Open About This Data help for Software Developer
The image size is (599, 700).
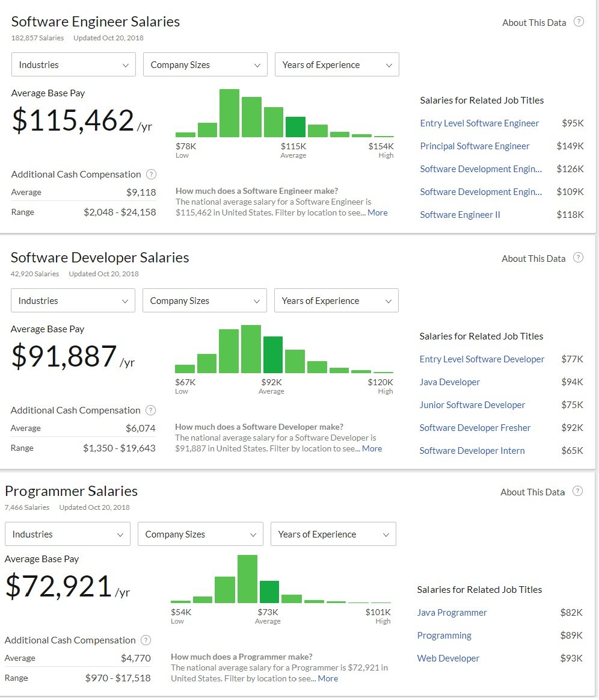[x=578, y=257]
